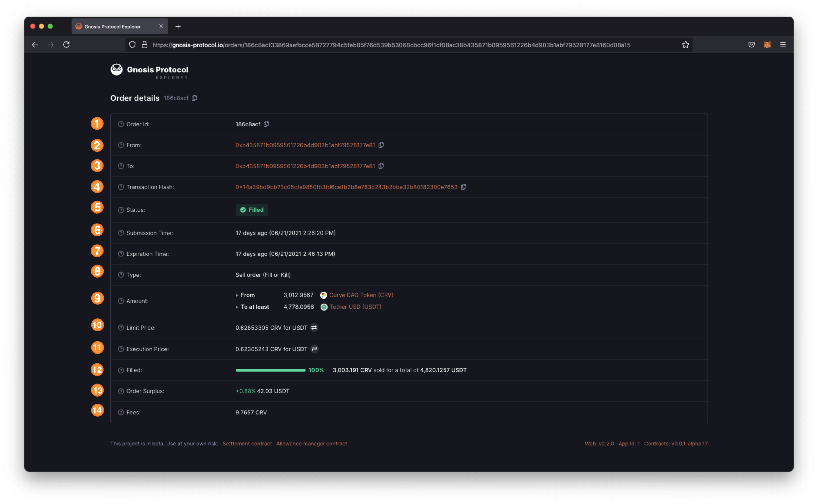The image size is (818, 504).
Task: Open Firefox hamburger application menu
Action: (783, 45)
